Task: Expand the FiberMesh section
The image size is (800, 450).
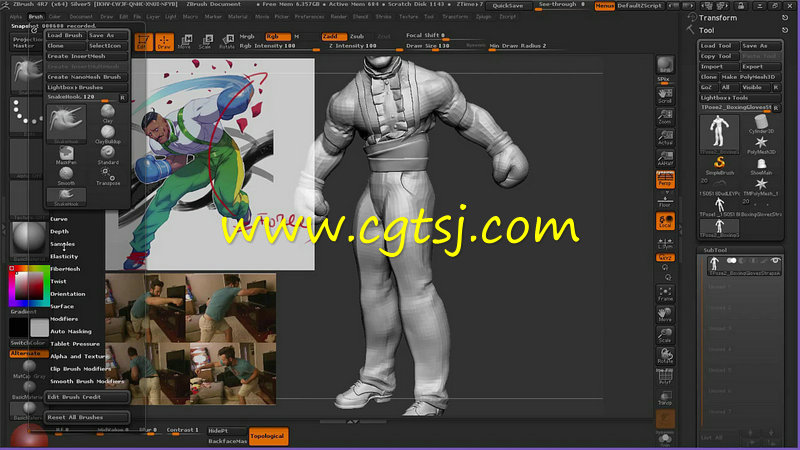Action: coord(65,269)
